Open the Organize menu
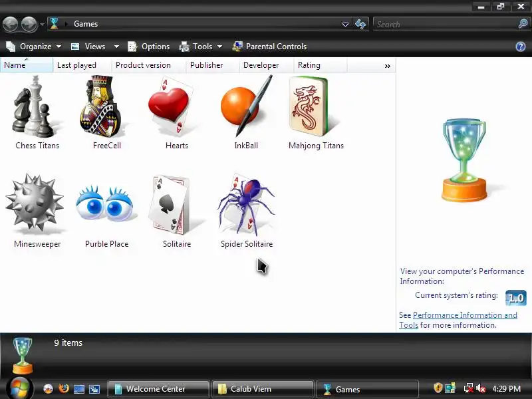The image size is (532, 399). coord(34,47)
